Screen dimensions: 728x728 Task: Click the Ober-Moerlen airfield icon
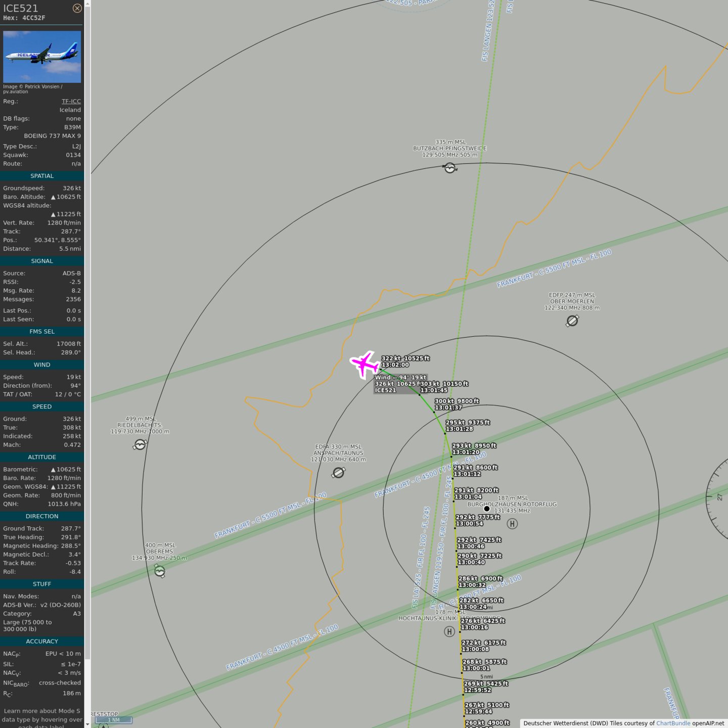[572, 321]
